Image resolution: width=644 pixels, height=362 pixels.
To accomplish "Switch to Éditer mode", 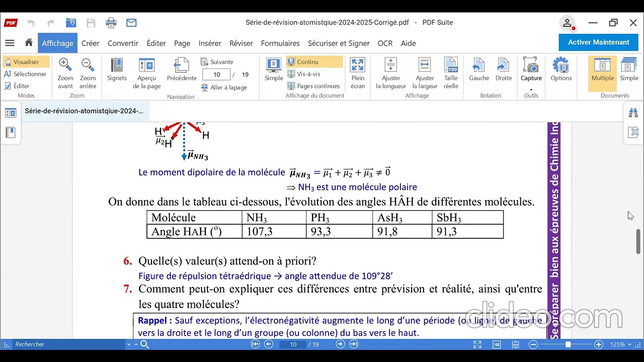I will tap(17, 86).
